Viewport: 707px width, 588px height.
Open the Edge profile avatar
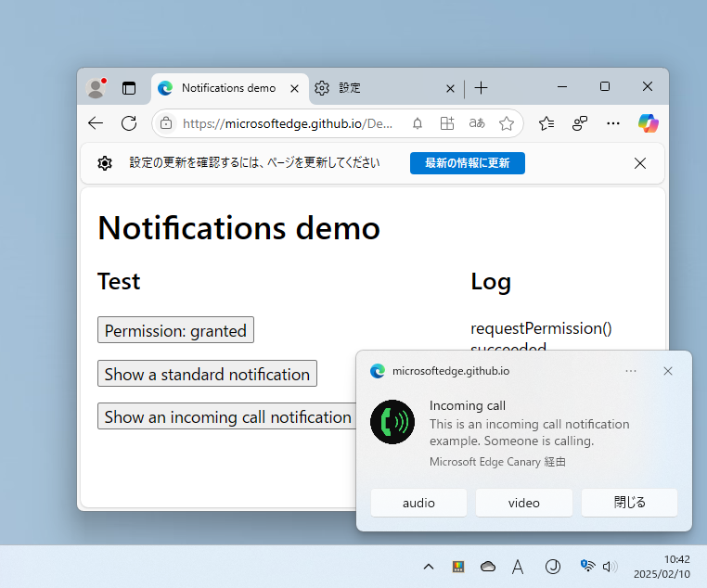click(x=96, y=88)
